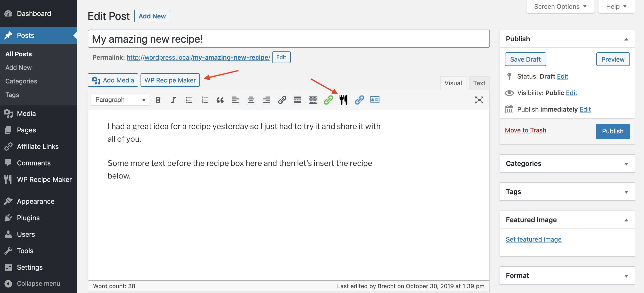Open the Screen Options dropdown
The image size is (644, 293).
coord(560,7)
